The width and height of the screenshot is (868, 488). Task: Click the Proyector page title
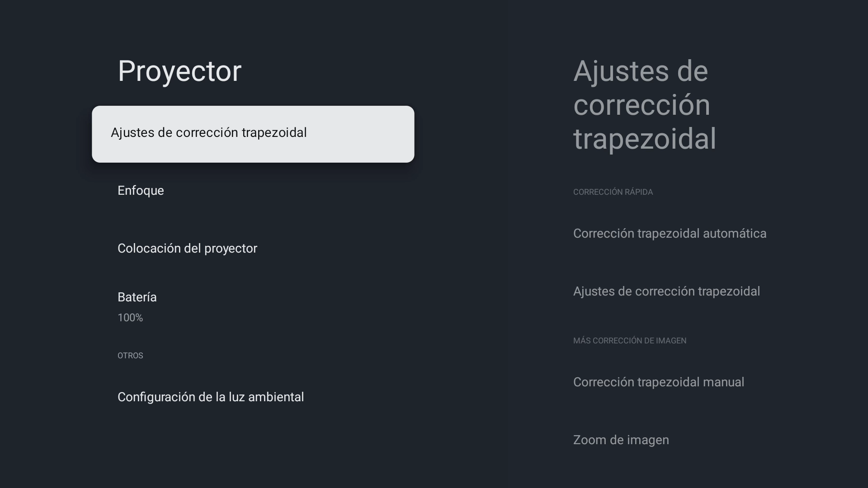click(179, 71)
